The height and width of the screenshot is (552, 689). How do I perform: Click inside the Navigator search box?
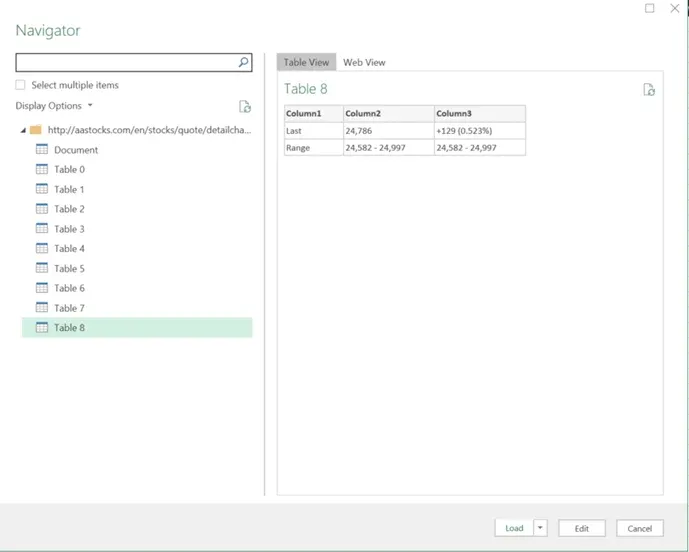point(125,62)
